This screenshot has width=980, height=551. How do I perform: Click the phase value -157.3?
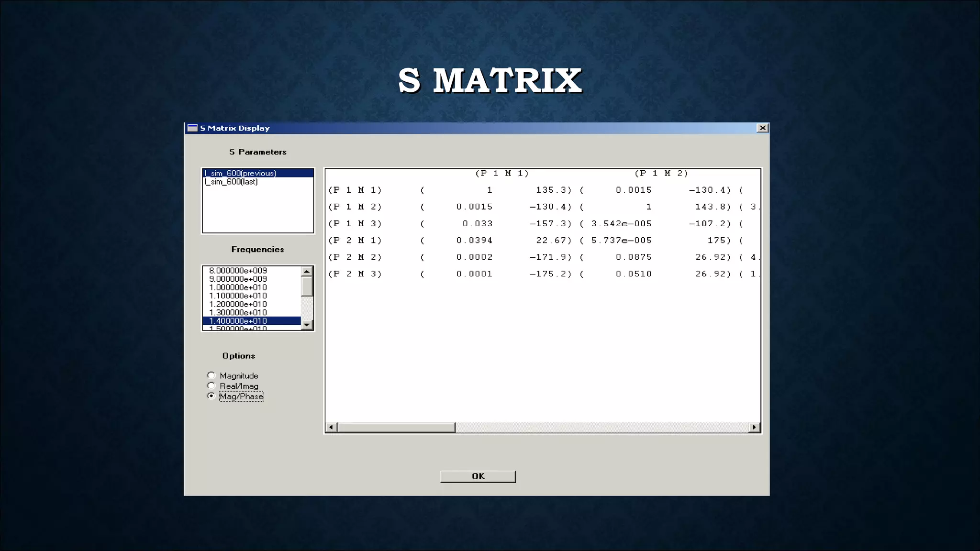coord(548,223)
